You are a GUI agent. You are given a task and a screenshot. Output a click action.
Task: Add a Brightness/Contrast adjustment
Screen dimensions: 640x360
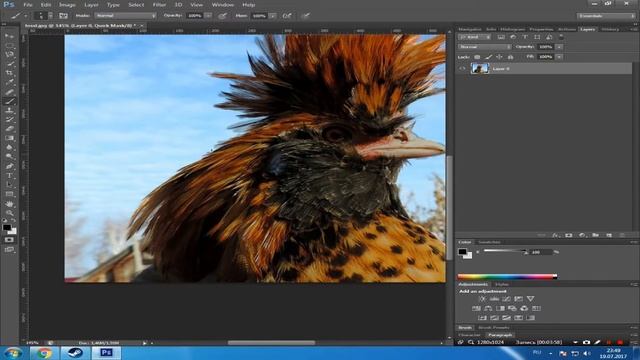coord(482,299)
